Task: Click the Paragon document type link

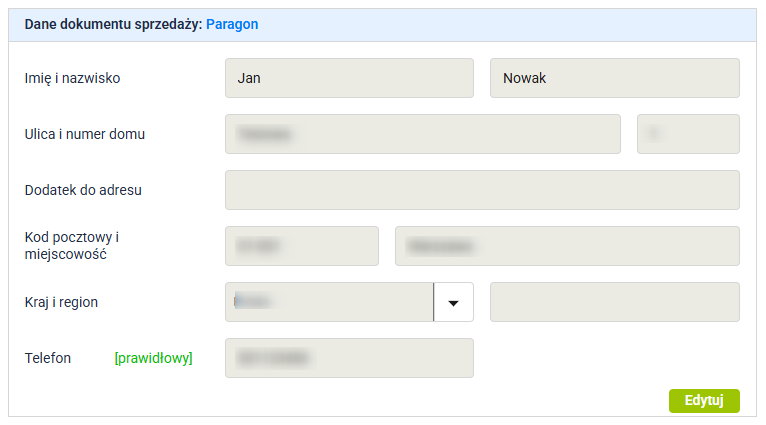Action: tap(232, 24)
